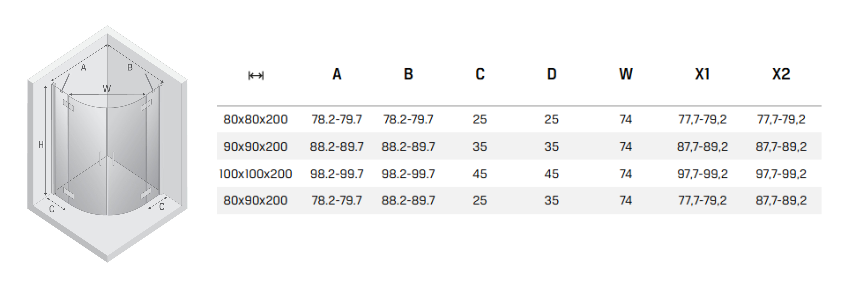The width and height of the screenshot is (868, 288).
Task: Click the shower cabin diagram image
Action: click(107, 144)
